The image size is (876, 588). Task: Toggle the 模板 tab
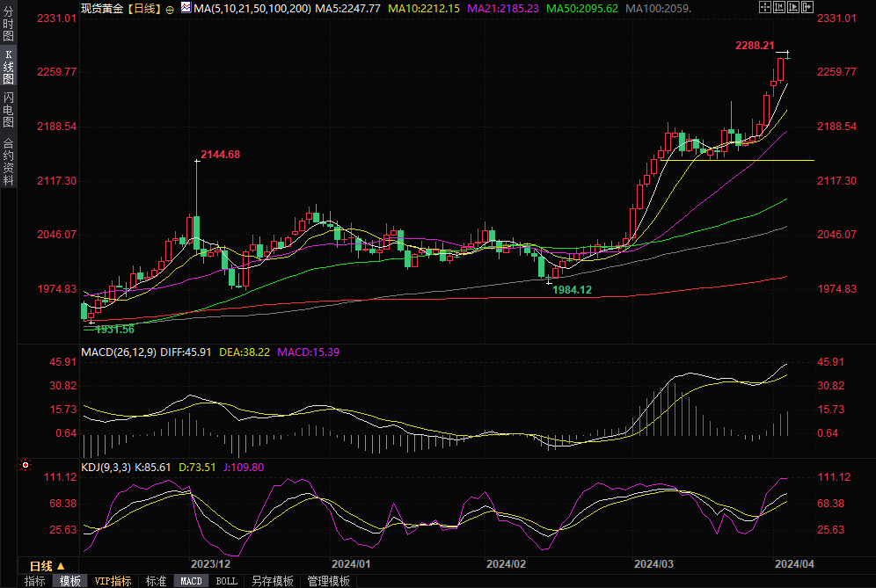70,581
